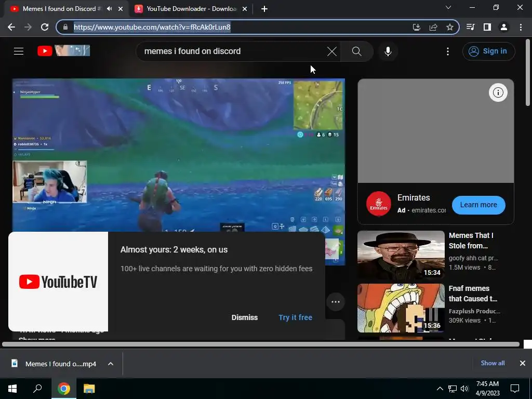Open Breaking Bad Memes That I Stole thumbnail
Screen dimensions: 532x399
click(x=401, y=255)
